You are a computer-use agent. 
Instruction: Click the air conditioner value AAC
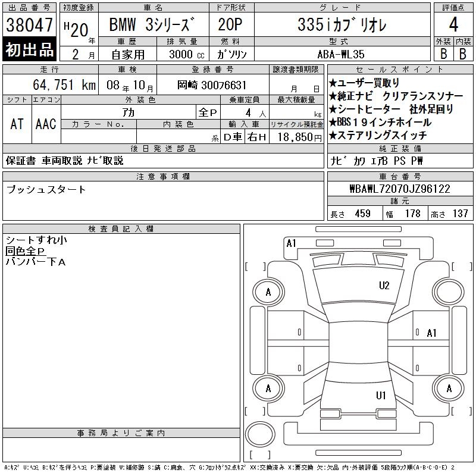pyautogui.click(x=46, y=124)
